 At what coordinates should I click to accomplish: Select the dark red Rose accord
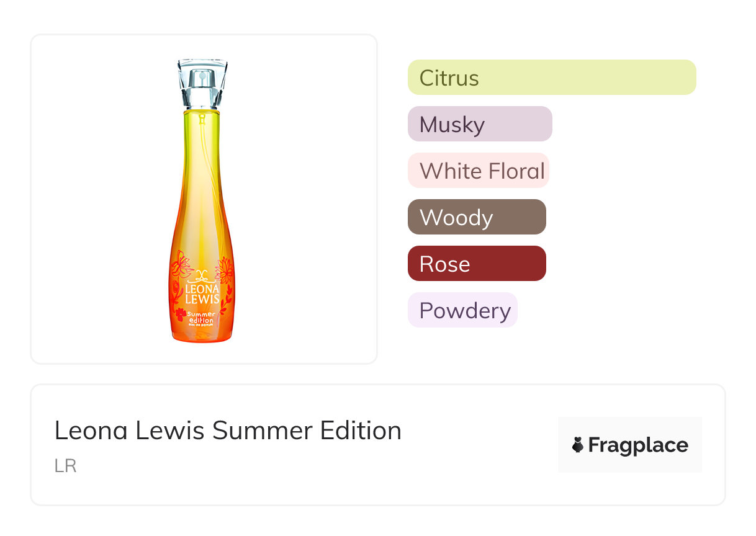click(x=476, y=264)
